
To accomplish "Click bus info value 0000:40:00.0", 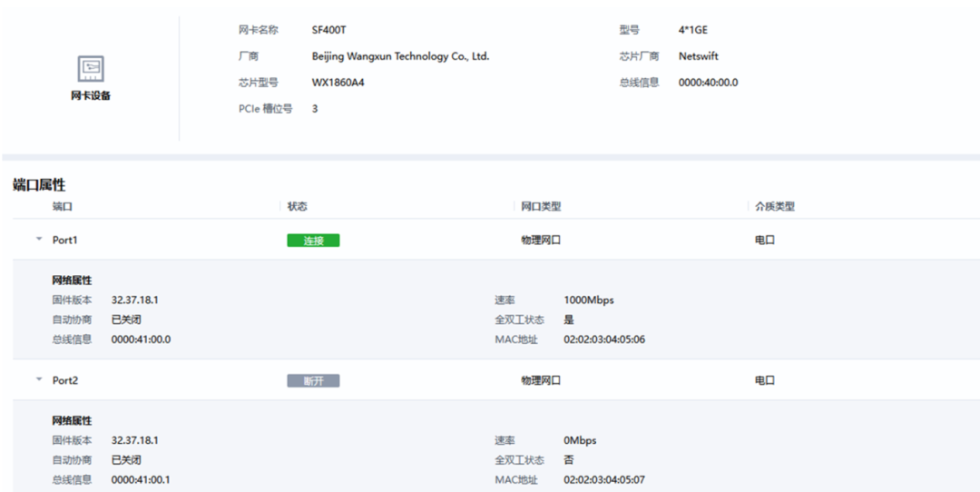I will point(708,83).
